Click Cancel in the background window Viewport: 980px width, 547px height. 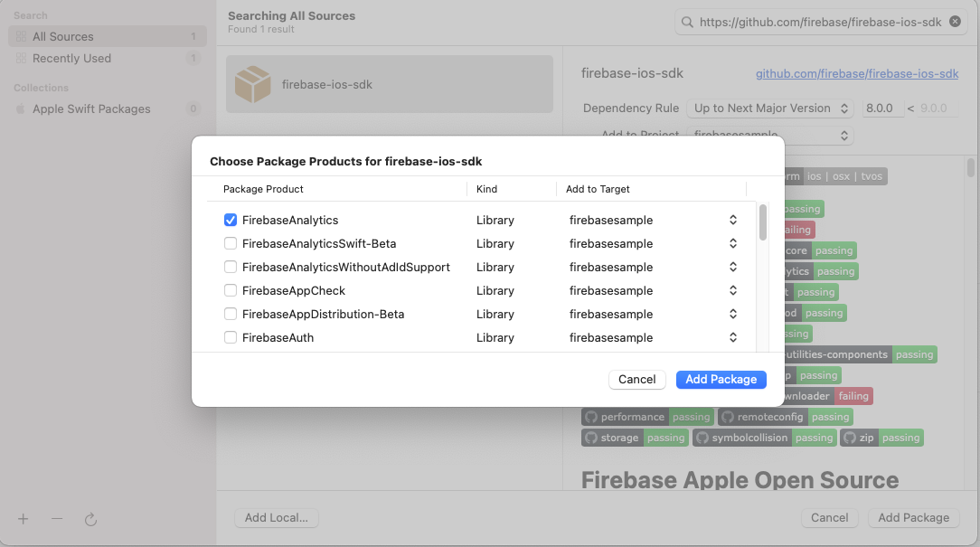pyautogui.click(x=829, y=518)
